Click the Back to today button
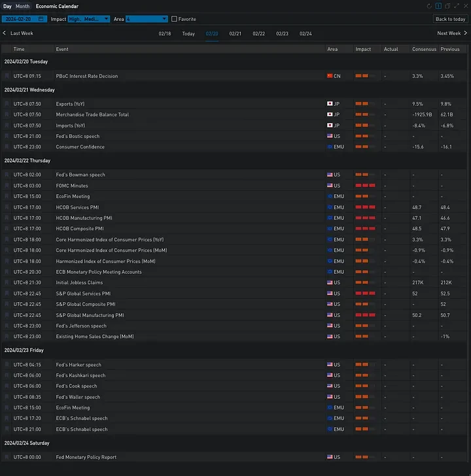Viewport: 471px width, 476px height. pyautogui.click(x=450, y=19)
